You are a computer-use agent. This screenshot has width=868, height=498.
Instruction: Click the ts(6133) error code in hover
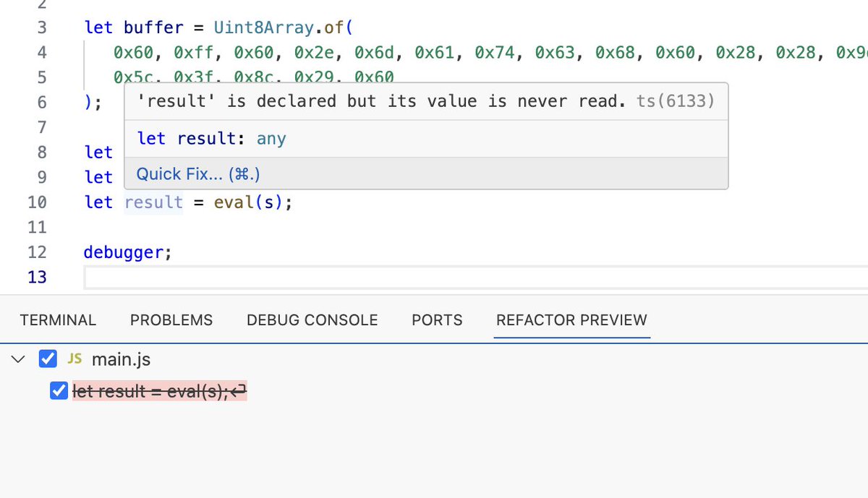coord(676,101)
